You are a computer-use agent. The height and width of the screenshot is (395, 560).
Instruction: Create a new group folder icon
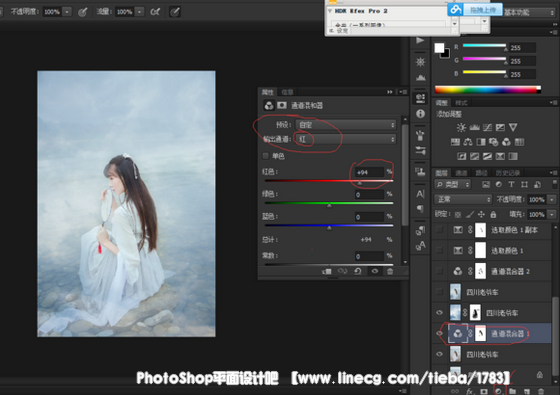click(x=512, y=391)
